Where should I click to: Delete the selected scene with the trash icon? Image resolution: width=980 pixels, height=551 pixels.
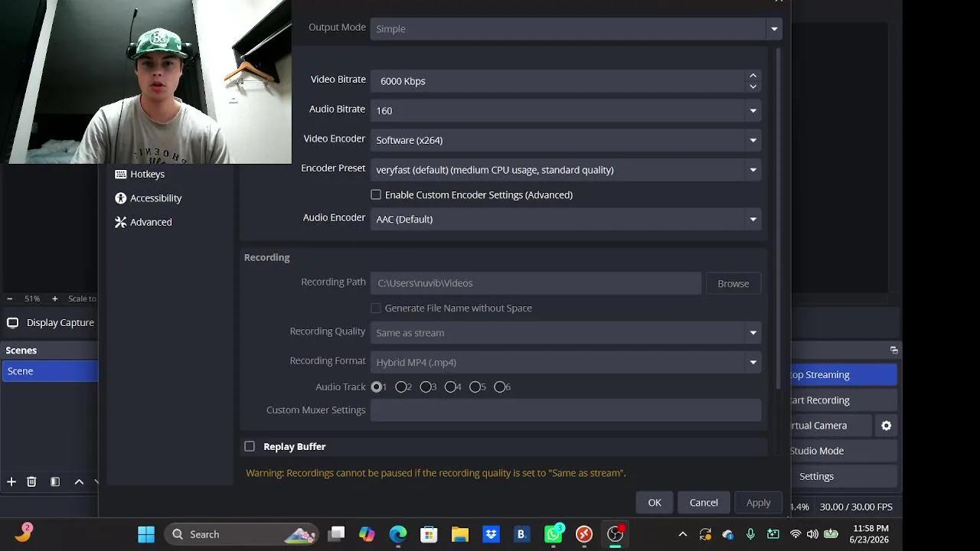[x=31, y=481]
